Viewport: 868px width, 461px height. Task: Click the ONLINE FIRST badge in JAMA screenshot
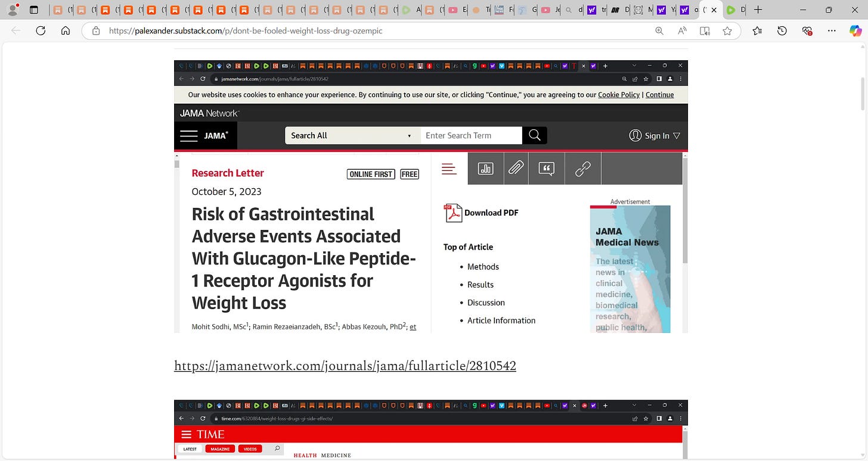(x=371, y=174)
